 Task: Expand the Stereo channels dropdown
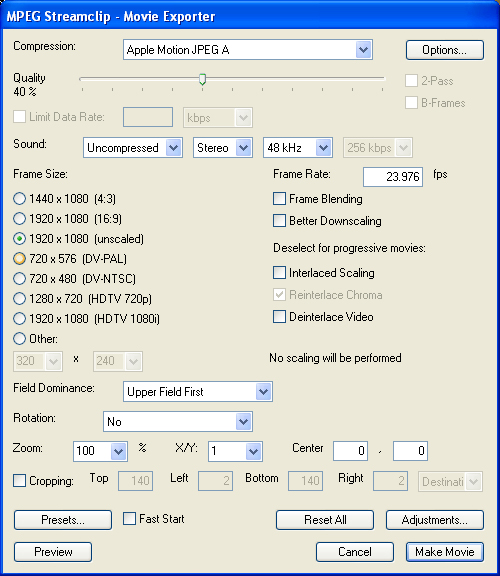coord(223,148)
